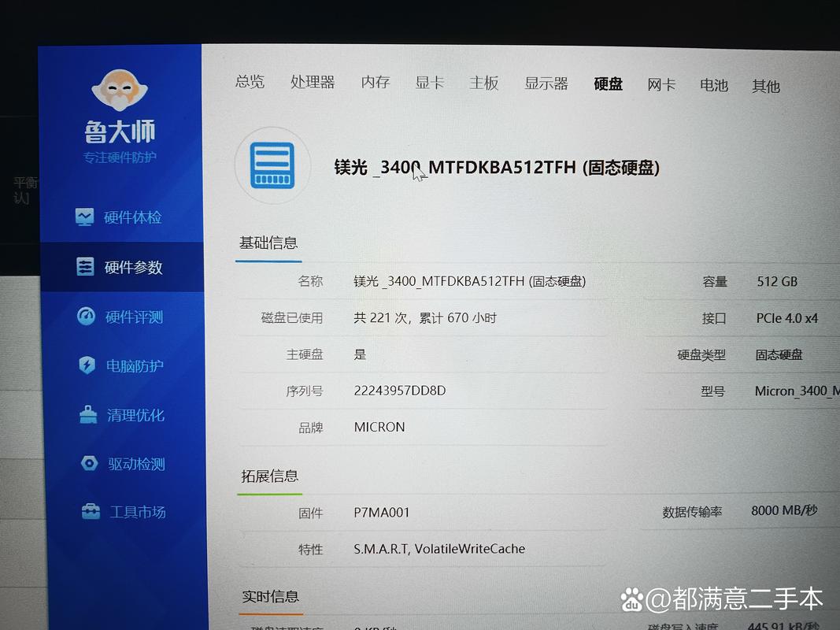This screenshot has height=630, width=840.
Task: Select the 硬盘 tab
Action: [608, 84]
